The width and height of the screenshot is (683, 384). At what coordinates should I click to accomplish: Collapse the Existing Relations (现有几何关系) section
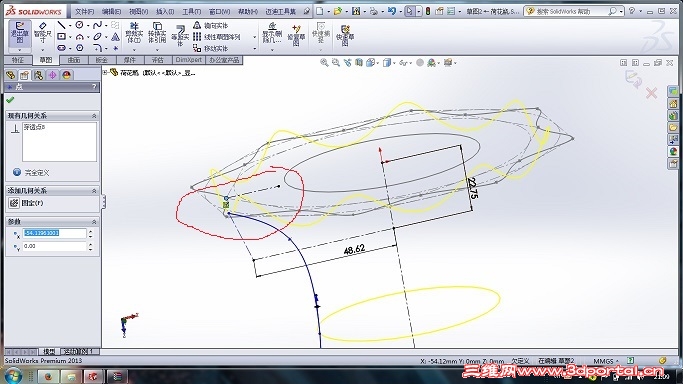click(94, 116)
